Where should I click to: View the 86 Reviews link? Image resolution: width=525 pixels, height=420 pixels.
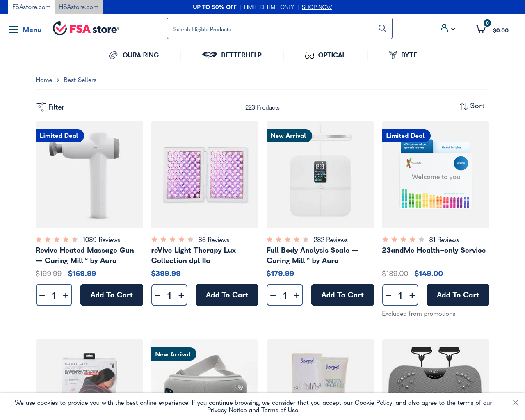coord(214,240)
